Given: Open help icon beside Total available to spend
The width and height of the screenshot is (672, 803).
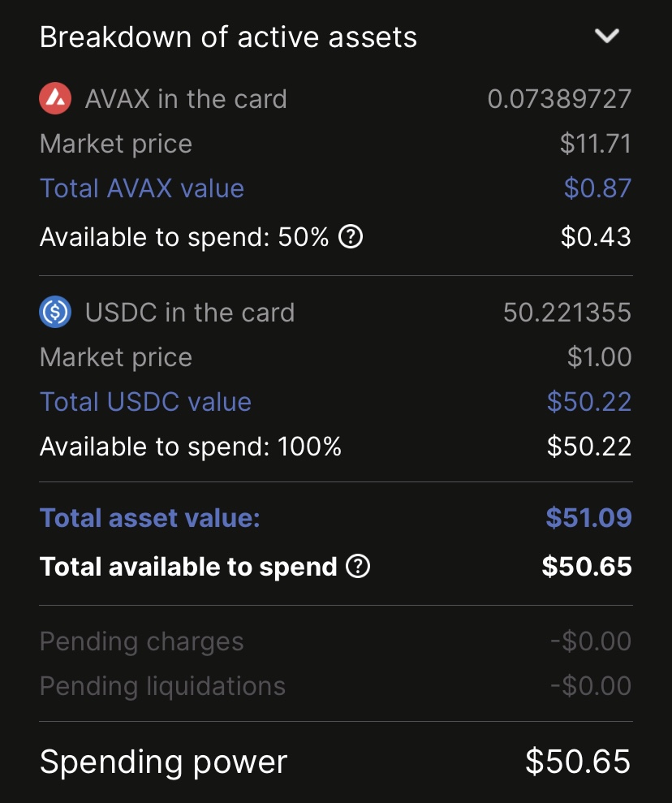Looking at the screenshot, I should [x=358, y=567].
